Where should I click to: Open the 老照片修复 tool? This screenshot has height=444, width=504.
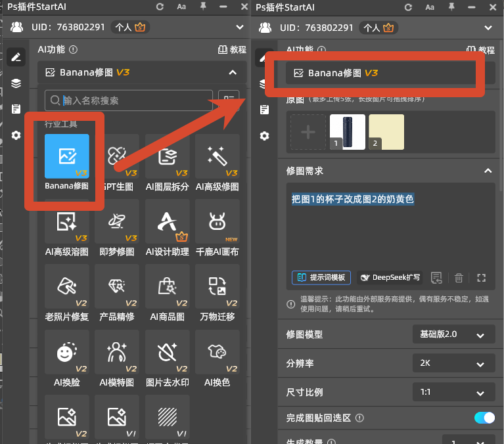(67, 286)
